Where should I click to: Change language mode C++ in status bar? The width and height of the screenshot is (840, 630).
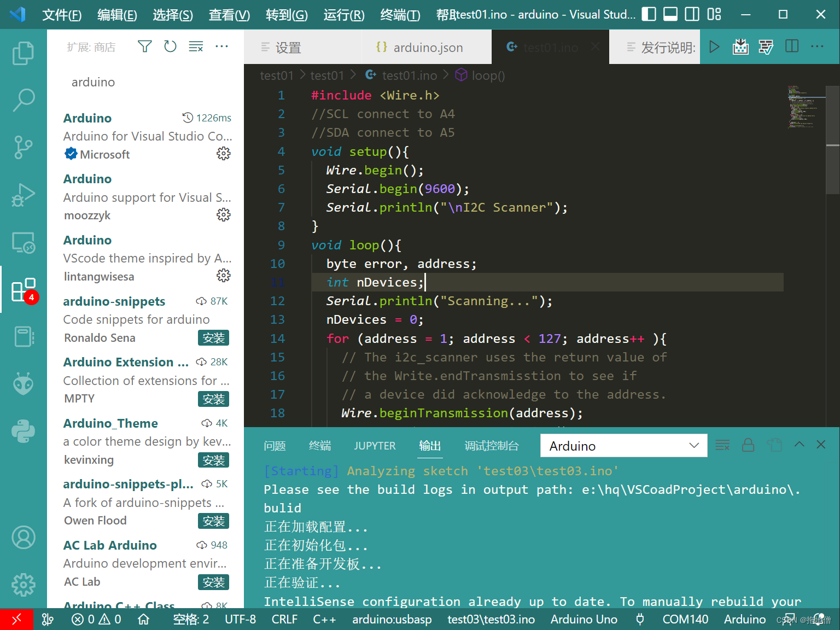324,619
